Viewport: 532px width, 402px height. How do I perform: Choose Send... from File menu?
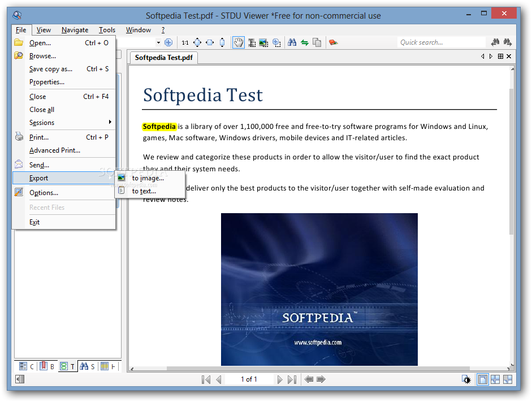(x=64, y=165)
